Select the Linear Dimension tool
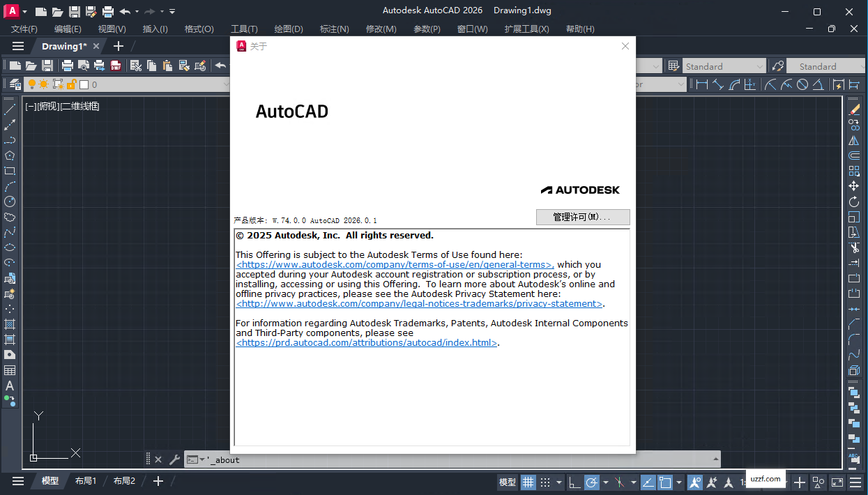868x495 pixels. 701,84
